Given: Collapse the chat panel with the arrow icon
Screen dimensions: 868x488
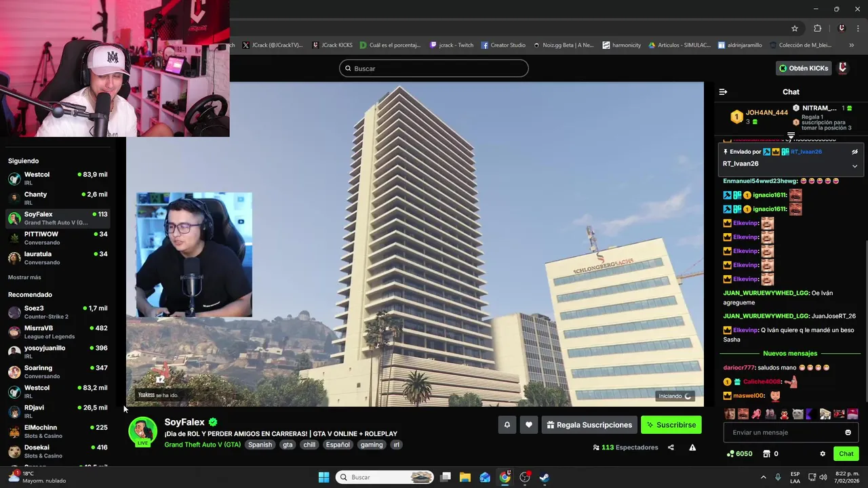Looking at the screenshot, I should point(723,91).
